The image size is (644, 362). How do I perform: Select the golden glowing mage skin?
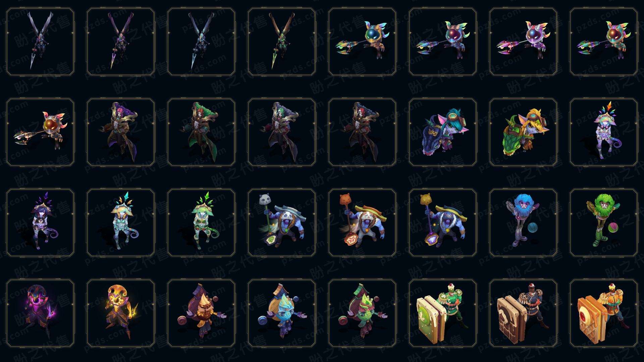120,313
